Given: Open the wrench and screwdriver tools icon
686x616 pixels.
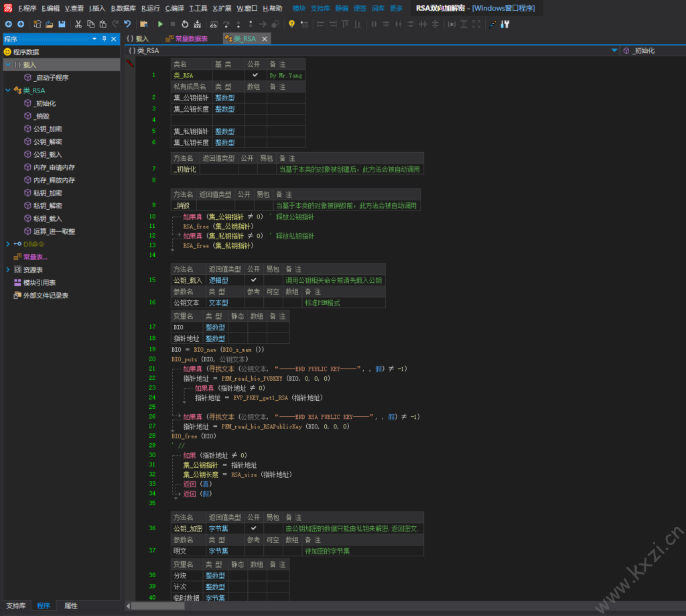Looking at the screenshot, I should click(505, 24).
